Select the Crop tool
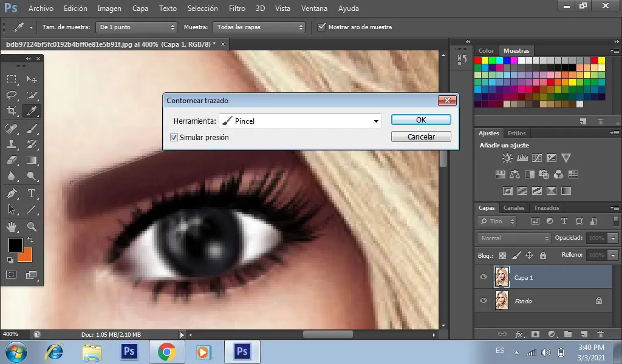622x364 pixels. 12,111
